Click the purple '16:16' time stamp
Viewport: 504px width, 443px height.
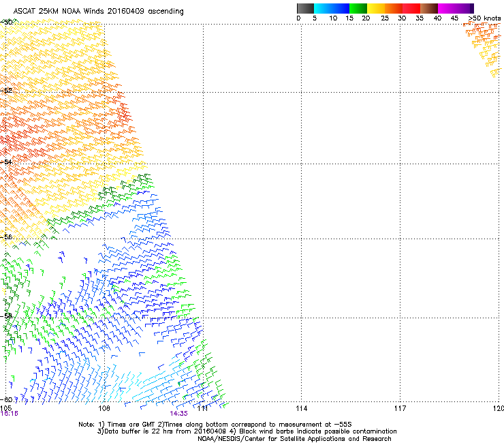tap(9, 414)
